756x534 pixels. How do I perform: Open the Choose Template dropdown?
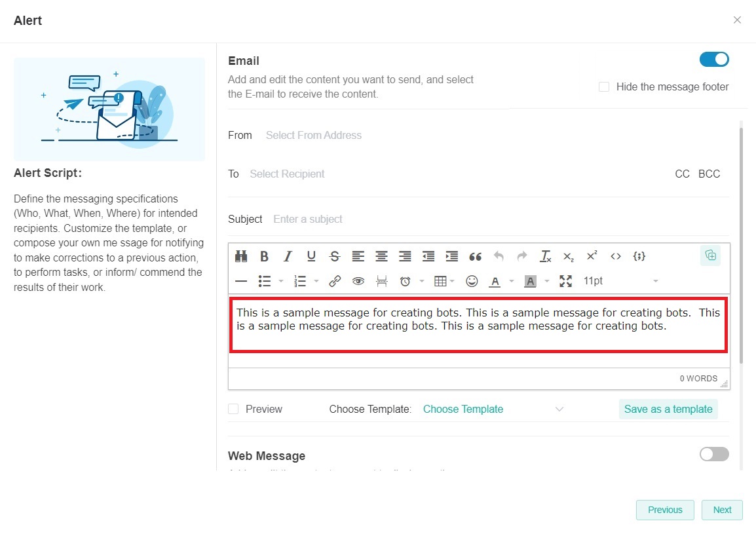tap(493, 409)
